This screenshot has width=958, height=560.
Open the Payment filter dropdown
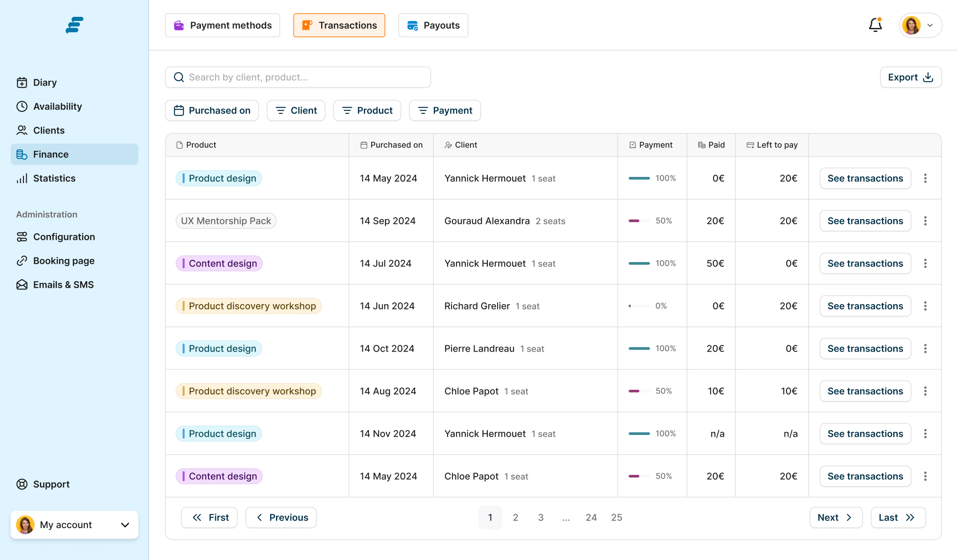(x=445, y=110)
